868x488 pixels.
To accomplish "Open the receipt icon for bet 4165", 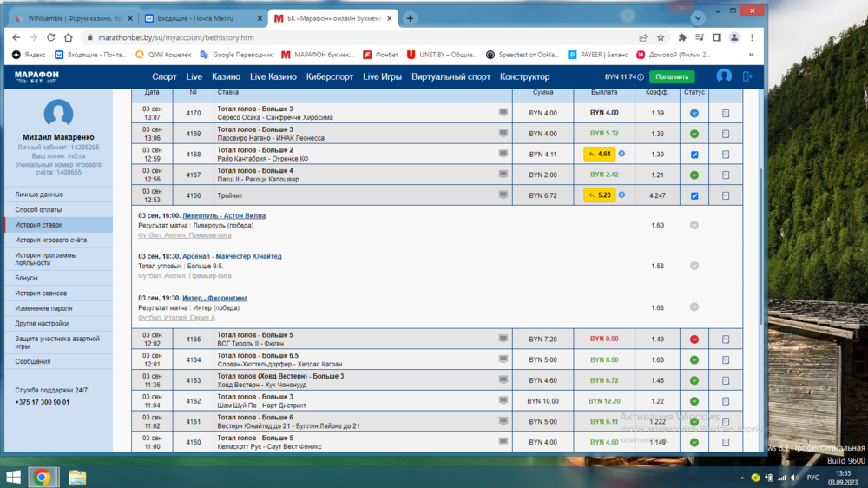I will tap(726, 340).
